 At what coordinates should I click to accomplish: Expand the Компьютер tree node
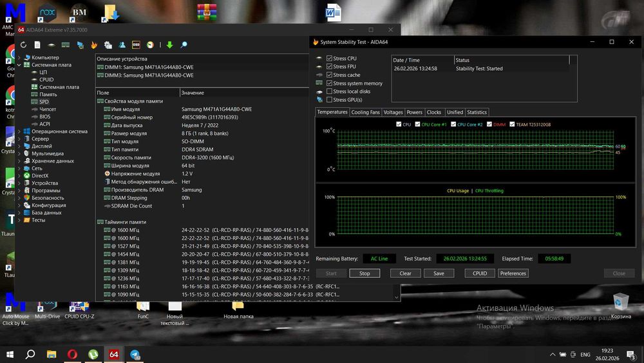tap(19, 57)
